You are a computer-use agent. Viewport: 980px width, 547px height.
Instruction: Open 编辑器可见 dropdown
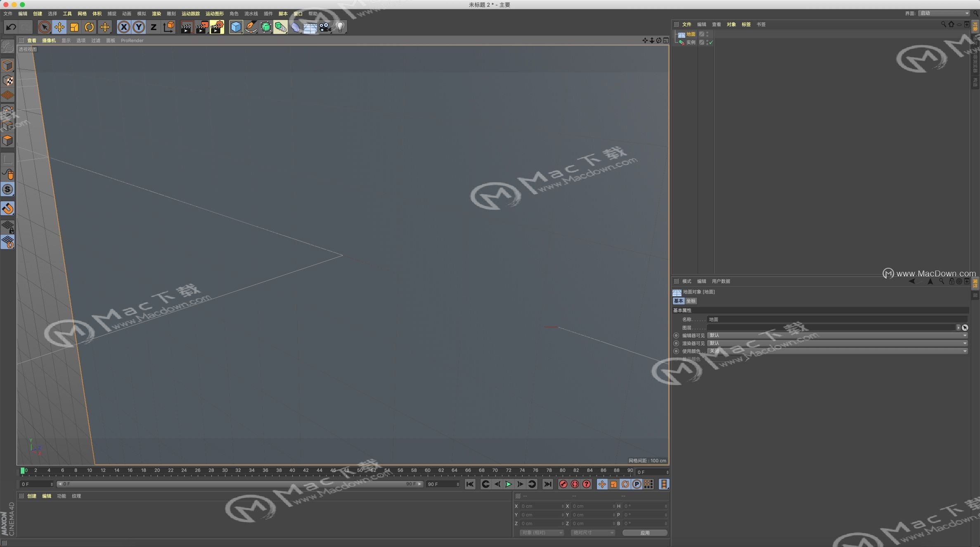(838, 335)
